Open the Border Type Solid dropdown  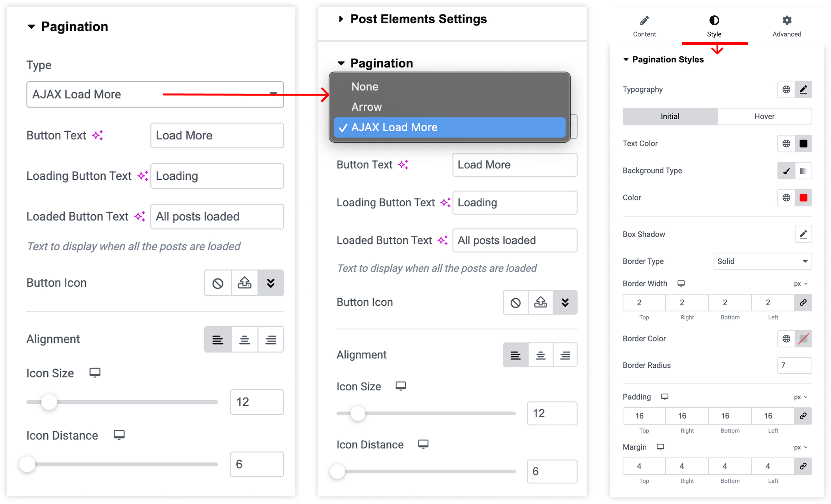click(x=762, y=261)
